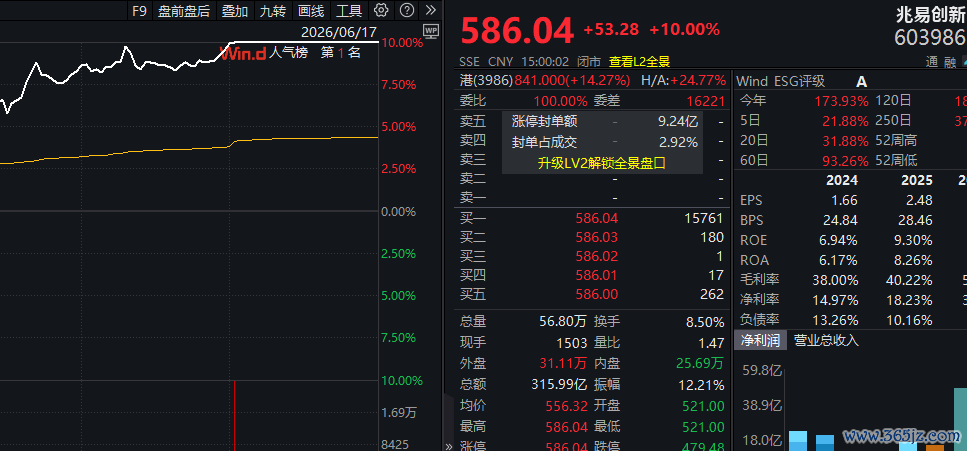Switch to the 净利润 tab

[x=760, y=340]
